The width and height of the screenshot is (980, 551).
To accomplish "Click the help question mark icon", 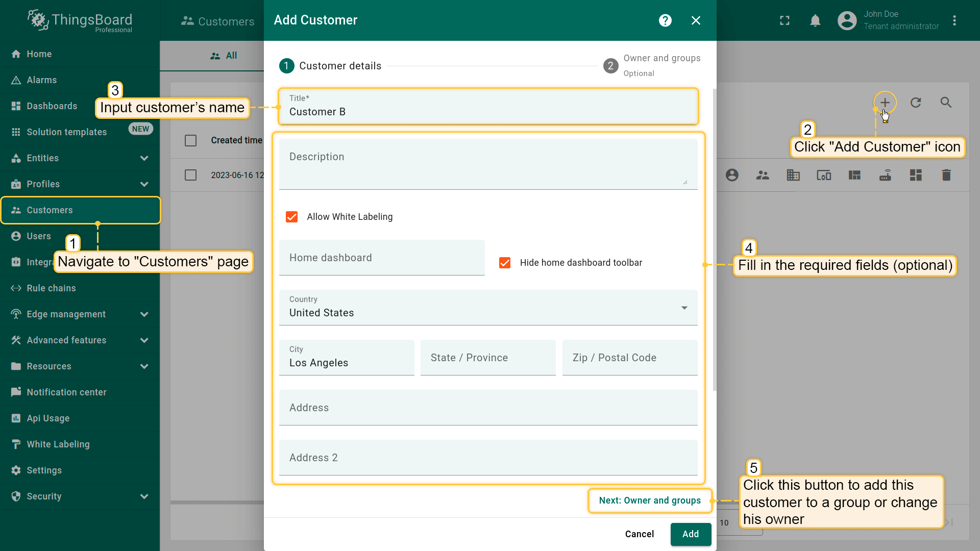I will pyautogui.click(x=665, y=20).
